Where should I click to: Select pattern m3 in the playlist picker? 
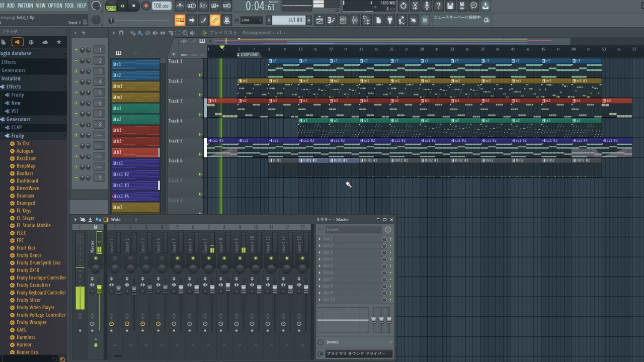(135, 207)
